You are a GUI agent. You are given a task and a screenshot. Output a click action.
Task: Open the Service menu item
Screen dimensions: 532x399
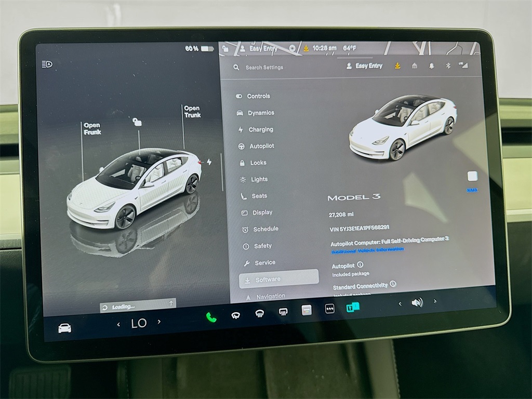[x=260, y=262]
